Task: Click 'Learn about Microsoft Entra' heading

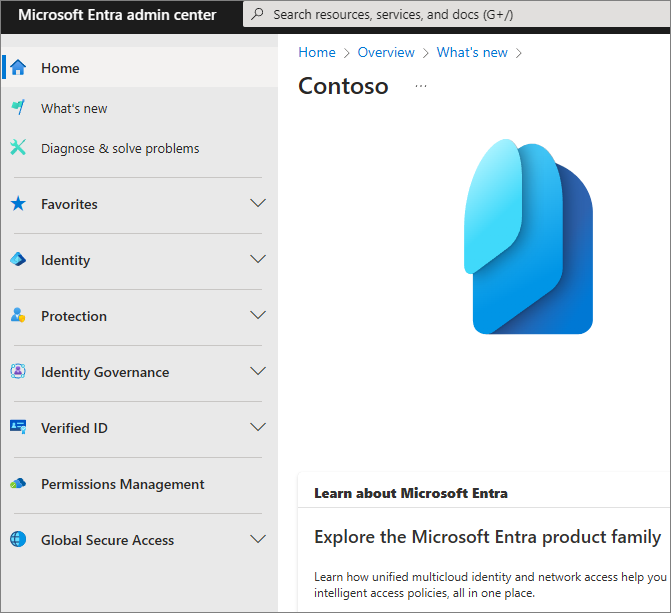Action: pos(411,493)
